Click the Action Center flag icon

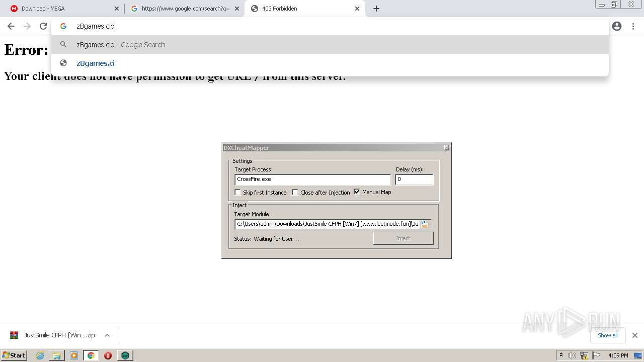pyautogui.click(x=596, y=355)
